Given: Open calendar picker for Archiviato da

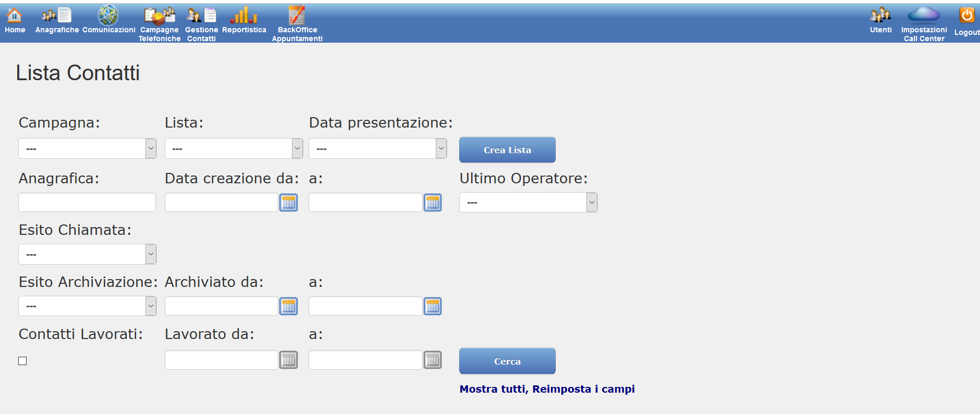Looking at the screenshot, I should [x=288, y=306].
